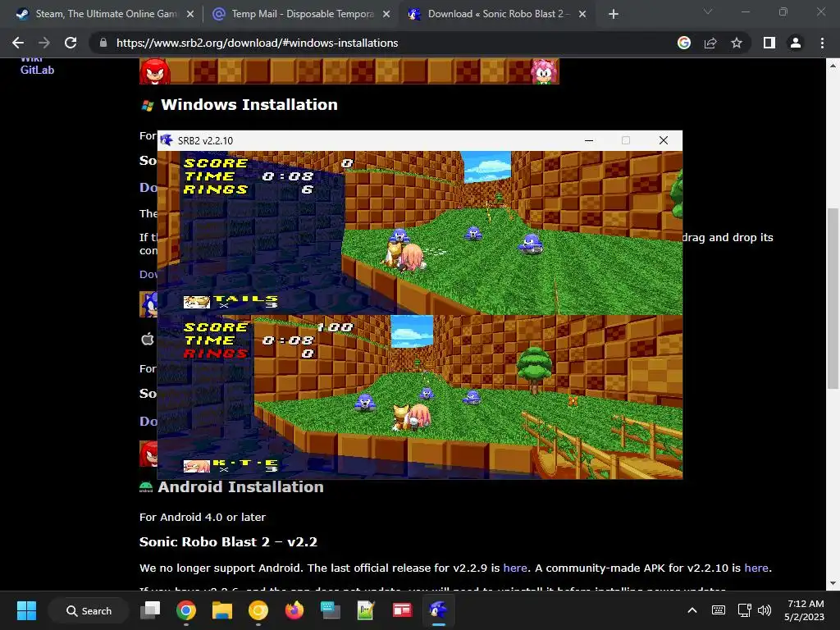Click the scrollbar's up arrow
This screenshot has width=840, height=630.
pyautogui.click(x=833, y=66)
